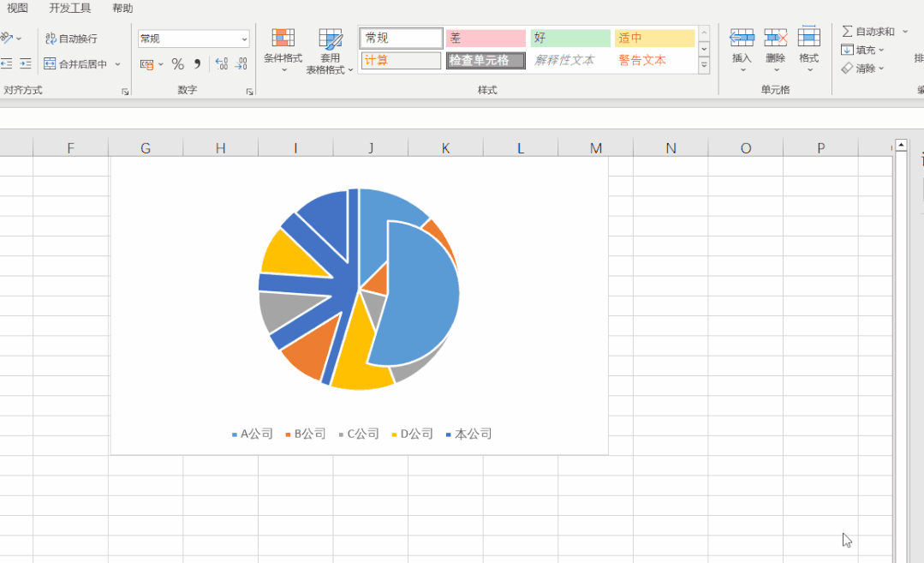
Task: Select the C公司 legend entry
Action: (359, 434)
